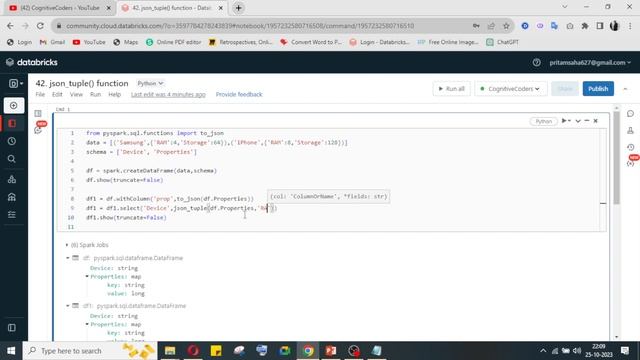Run the cell with the play icon

coord(564,121)
